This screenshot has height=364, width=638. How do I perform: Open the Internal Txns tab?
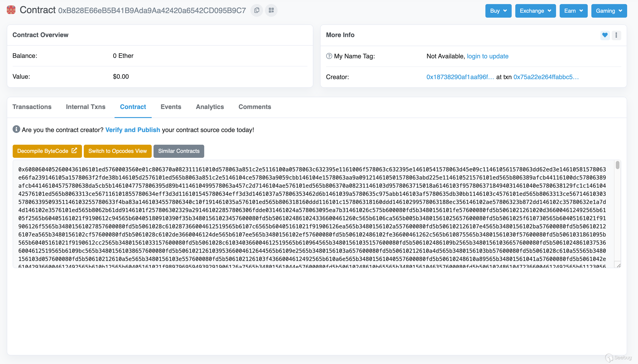[x=86, y=107]
